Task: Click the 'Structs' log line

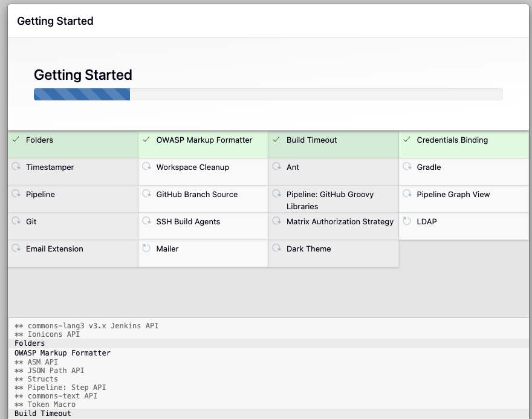Action: point(36,379)
